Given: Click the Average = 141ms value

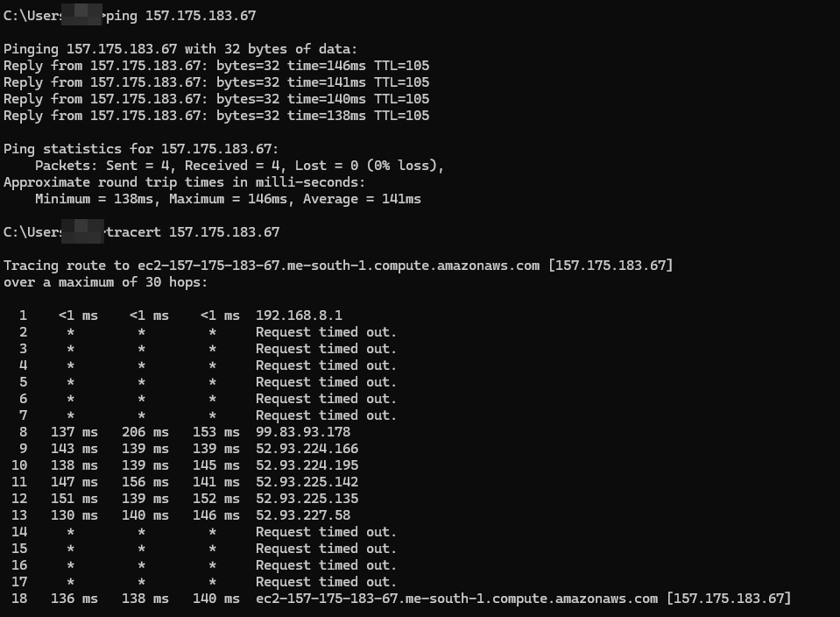Looking at the screenshot, I should (x=362, y=199).
